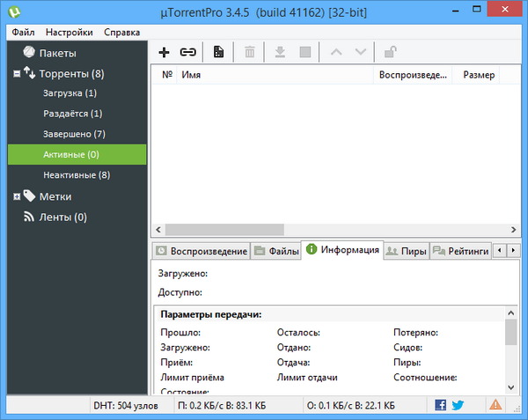Sort list by Имя column header
Screen dimensions: 528x420
coord(191,76)
